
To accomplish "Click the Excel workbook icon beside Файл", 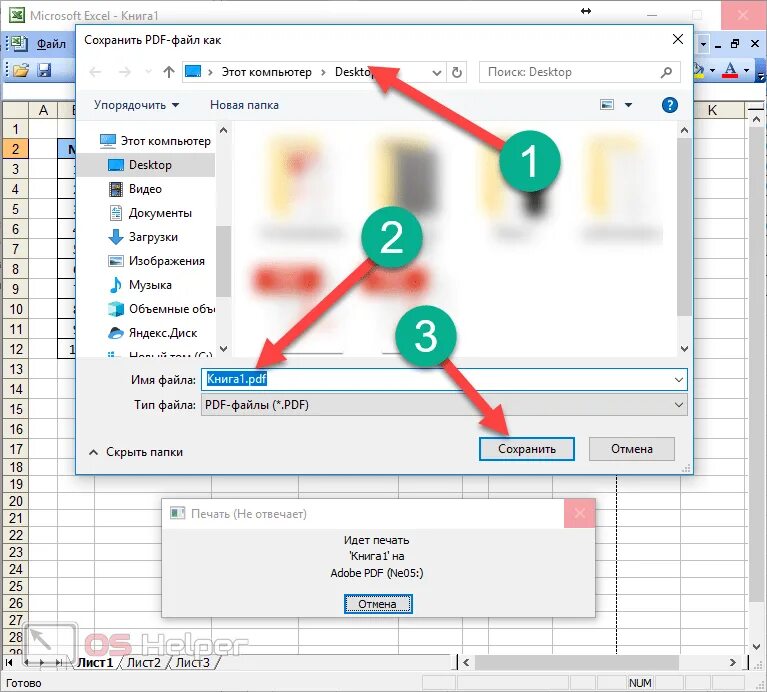I will 19,44.
